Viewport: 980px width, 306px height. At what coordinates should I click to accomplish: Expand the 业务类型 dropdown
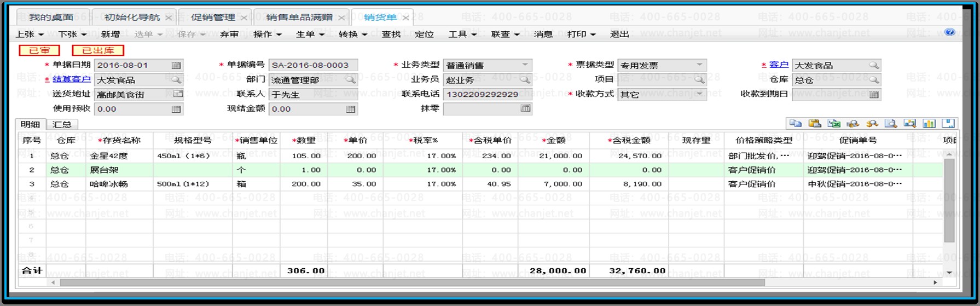(x=525, y=65)
